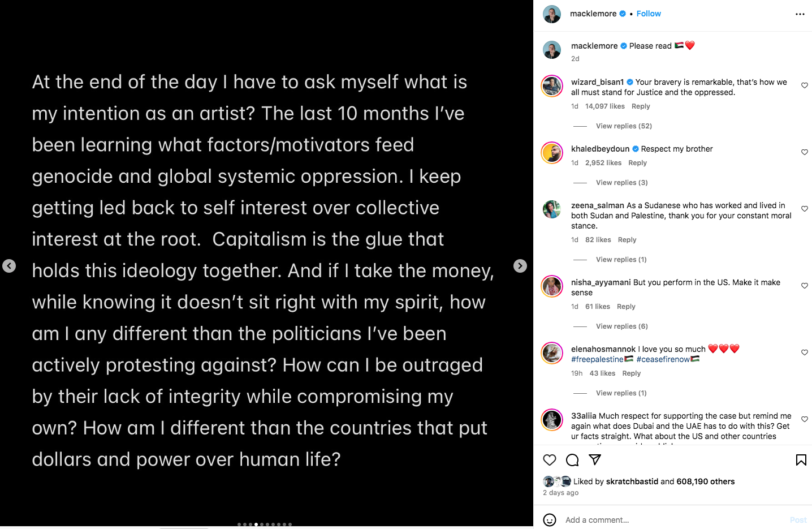Go to the previous carousel slide

coord(9,266)
